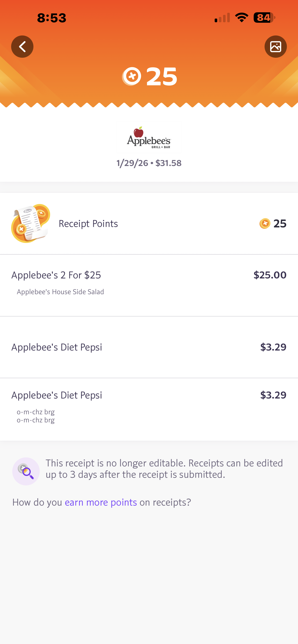298x644 pixels.
Task: Tap the battery indicator in status bar
Action: tap(264, 18)
